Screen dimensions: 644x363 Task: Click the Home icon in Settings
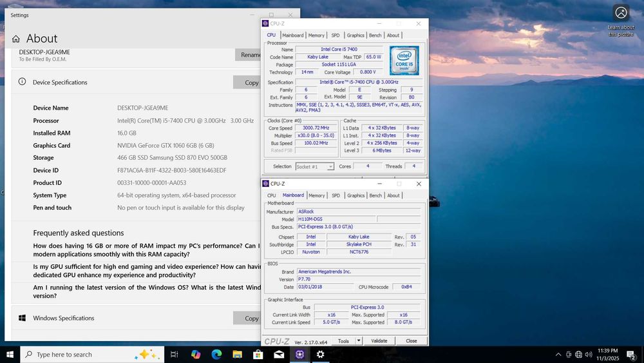tap(15, 39)
